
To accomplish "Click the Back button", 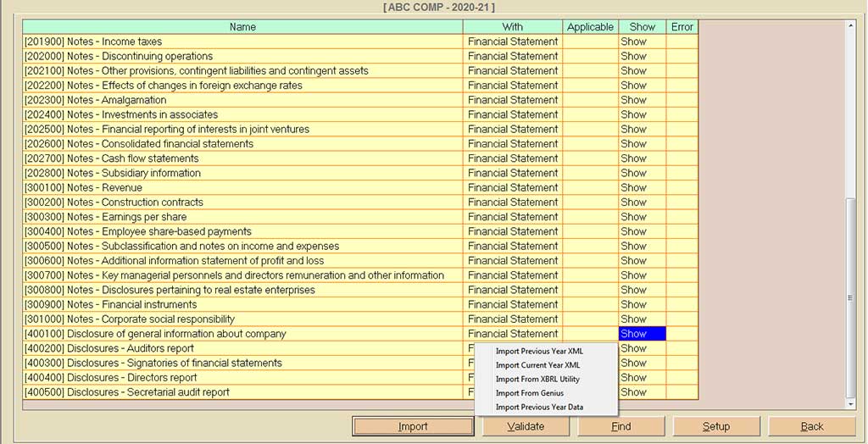I will tap(812, 426).
